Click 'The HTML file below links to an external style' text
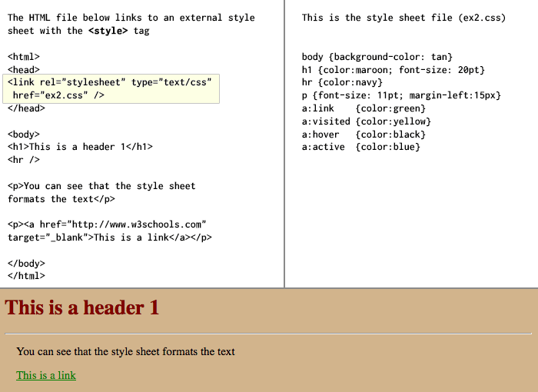538x392 pixels. [x=131, y=18]
